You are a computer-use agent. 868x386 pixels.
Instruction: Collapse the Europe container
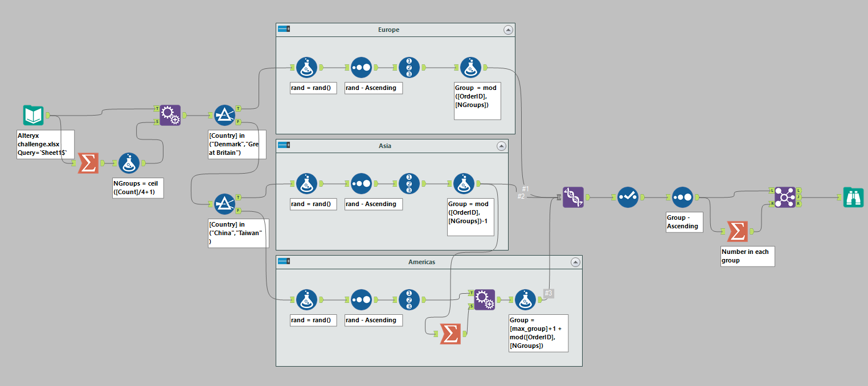tap(508, 30)
